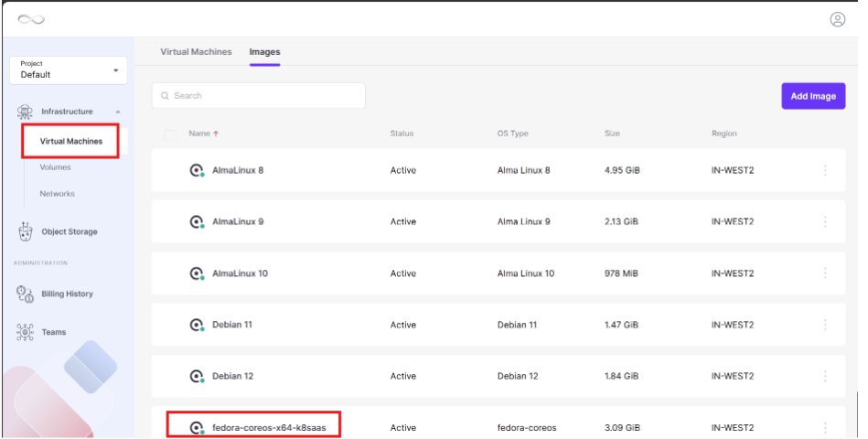Click the Alma Linux 10 OS type
The height and width of the screenshot is (439, 868).
[526, 273]
